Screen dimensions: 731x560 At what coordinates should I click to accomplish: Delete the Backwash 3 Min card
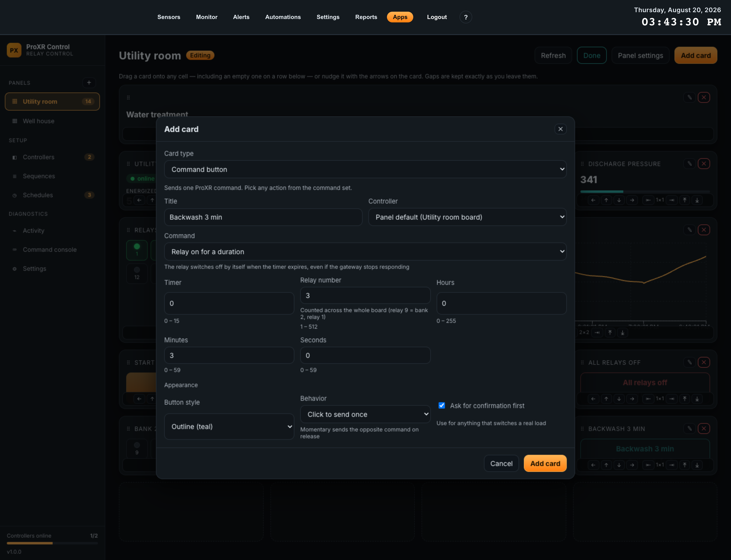704,428
